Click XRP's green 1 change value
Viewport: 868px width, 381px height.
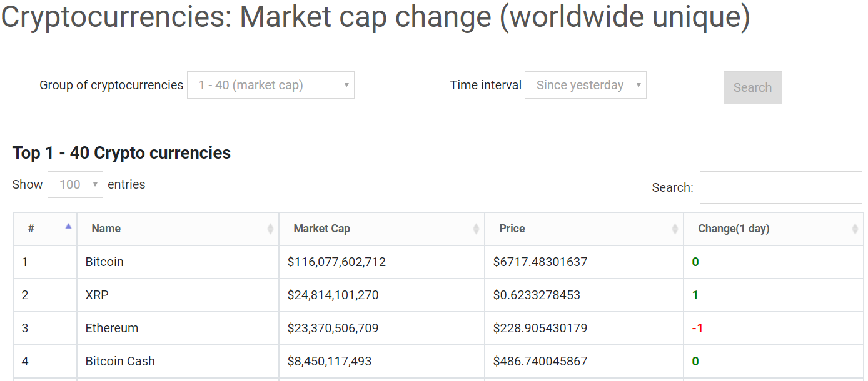tap(695, 295)
